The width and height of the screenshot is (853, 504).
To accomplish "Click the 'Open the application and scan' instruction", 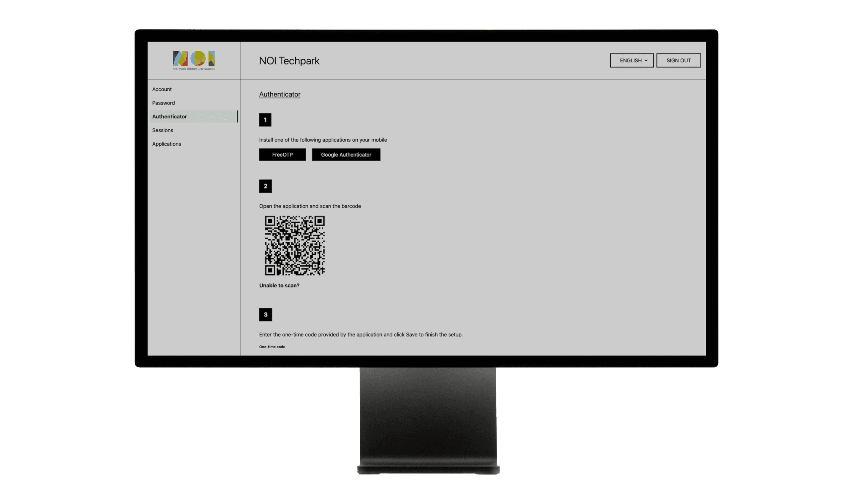I will click(x=310, y=206).
